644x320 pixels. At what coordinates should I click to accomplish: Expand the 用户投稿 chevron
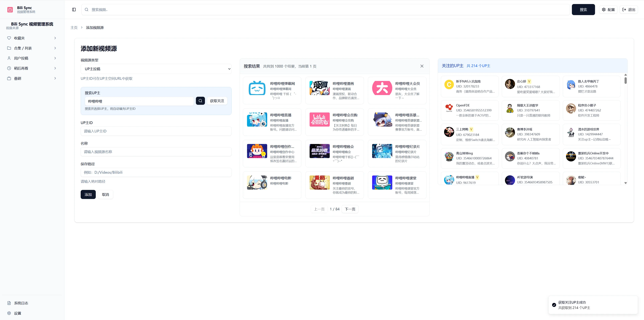(x=55, y=58)
